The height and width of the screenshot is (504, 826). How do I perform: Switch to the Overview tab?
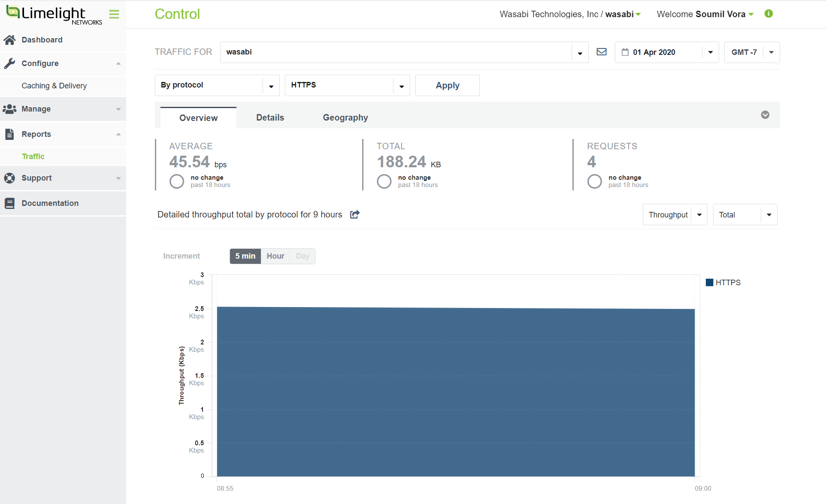(198, 118)
